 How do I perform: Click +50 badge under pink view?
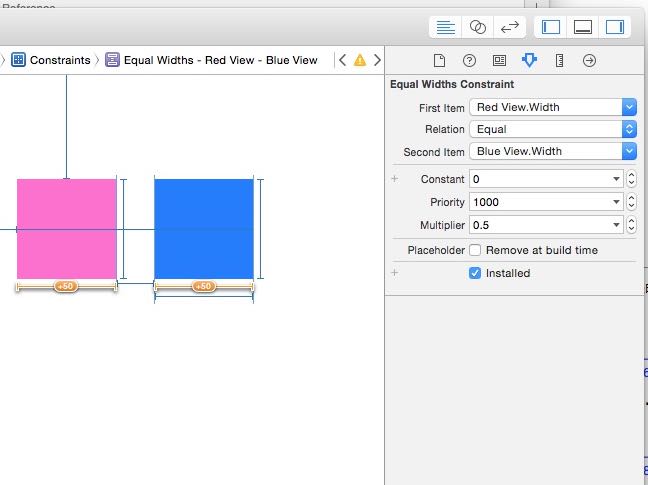tap(66, 286)
